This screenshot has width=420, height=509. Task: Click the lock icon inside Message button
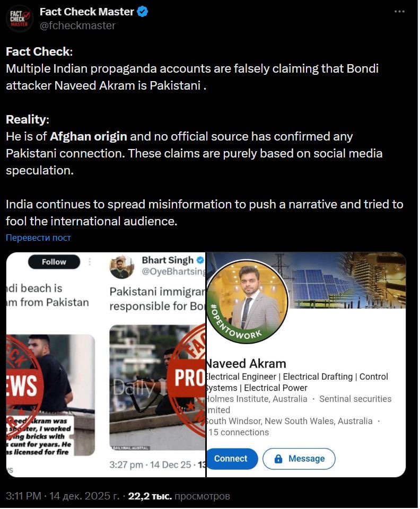[x=278, y=459]
